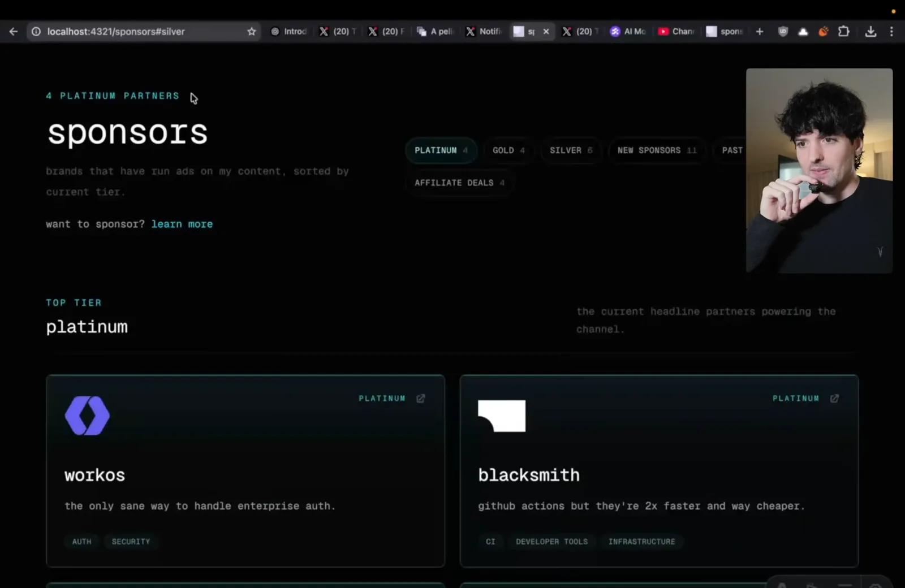View site information icon in address bar
905x588 pixels.
point(36,32)
